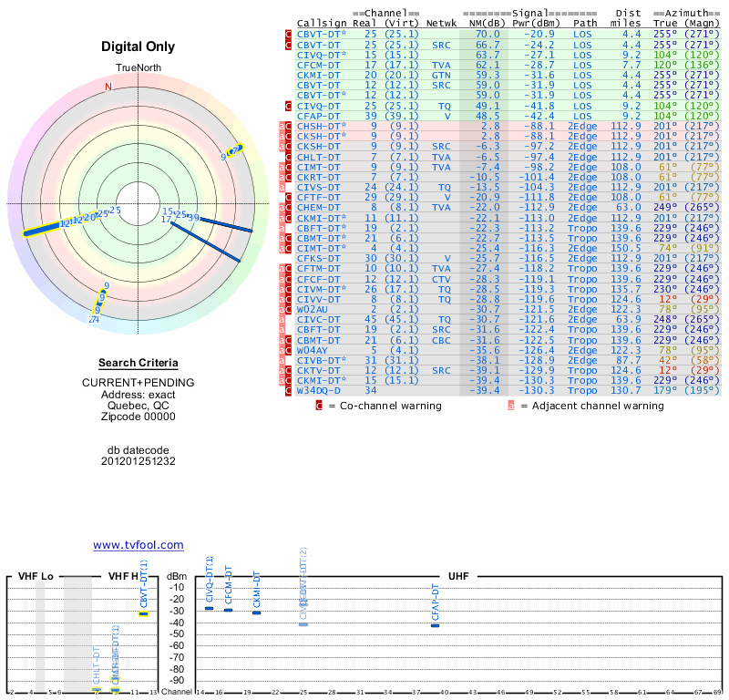
Task: Click the CHLT-DT callsign in the table
Action: point(319,157)
